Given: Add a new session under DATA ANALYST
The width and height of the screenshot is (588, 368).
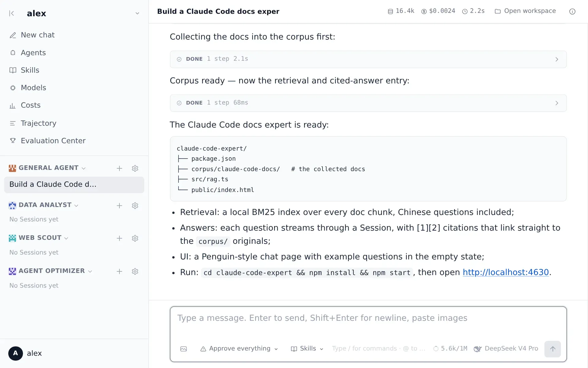Looking at the screenshot, I should (119, 206).
